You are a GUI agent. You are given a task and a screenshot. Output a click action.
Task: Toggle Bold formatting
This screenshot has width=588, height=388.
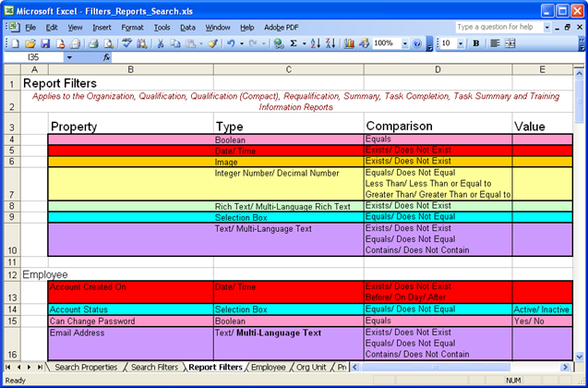click(x=476, y=43)
